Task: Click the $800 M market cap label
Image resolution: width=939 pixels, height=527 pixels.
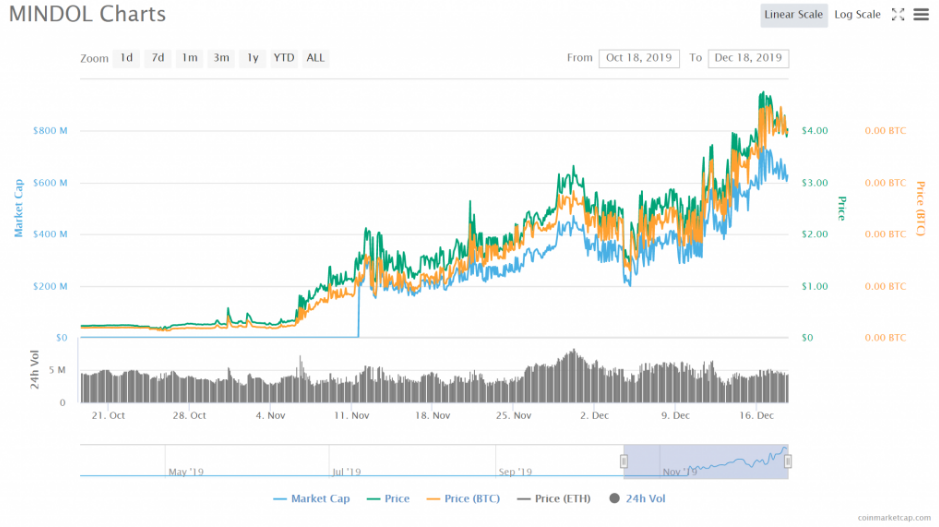Action: click(50, 131)
